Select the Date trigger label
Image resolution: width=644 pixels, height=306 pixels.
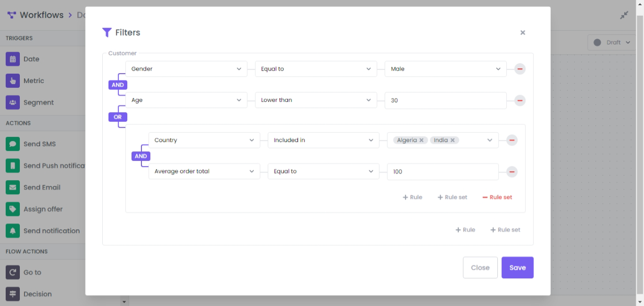pos(31,59)
